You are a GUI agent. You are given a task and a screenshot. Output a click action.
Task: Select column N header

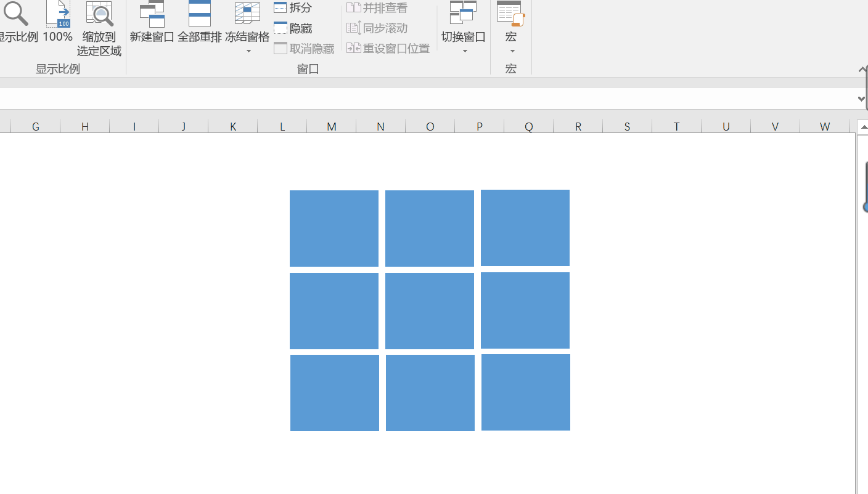click(x=381, y=126)
